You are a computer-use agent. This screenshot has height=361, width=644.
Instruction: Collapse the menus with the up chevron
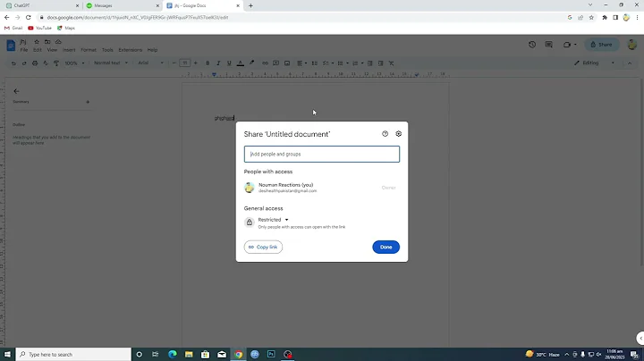[x=629, y=63]
